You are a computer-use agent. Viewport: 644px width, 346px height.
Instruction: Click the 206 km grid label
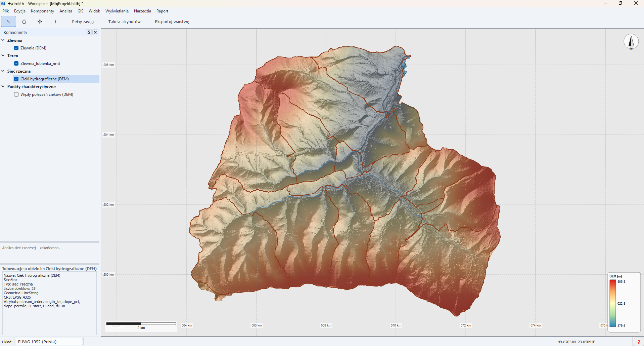pos(108,65)
